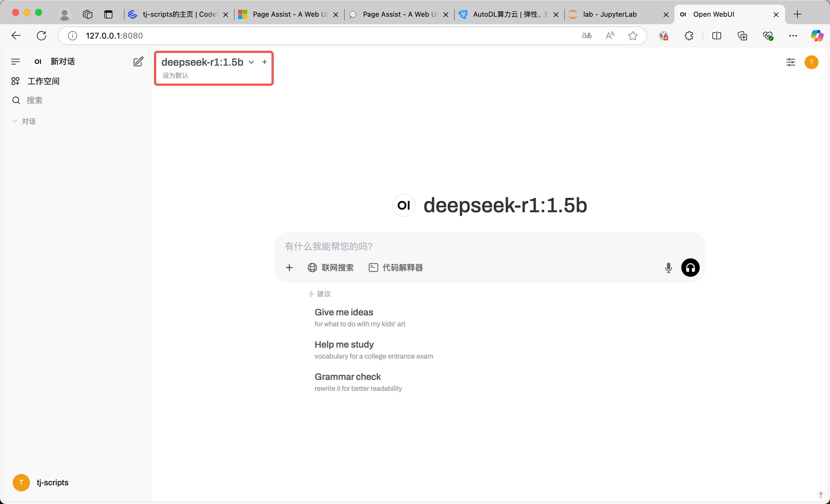Open the browser essentials heart icon
The height and width of the screenshot is (504, 830).
coord(768,36)
